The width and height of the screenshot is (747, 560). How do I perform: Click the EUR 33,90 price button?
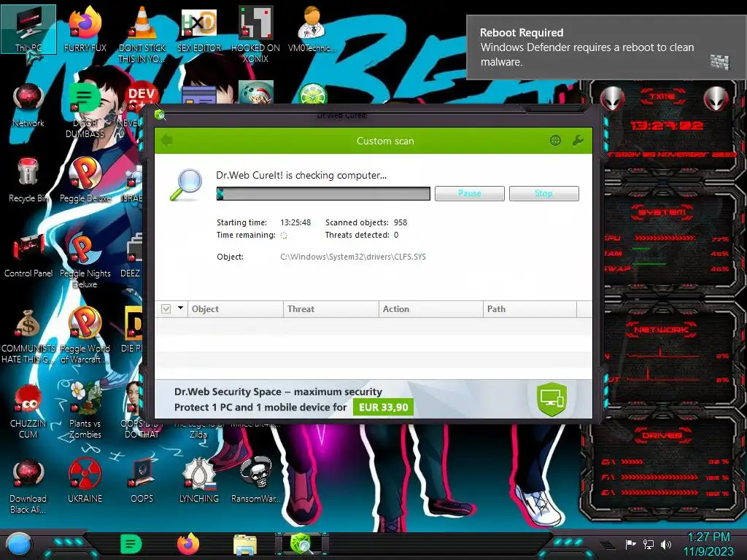tap(383, 407)
